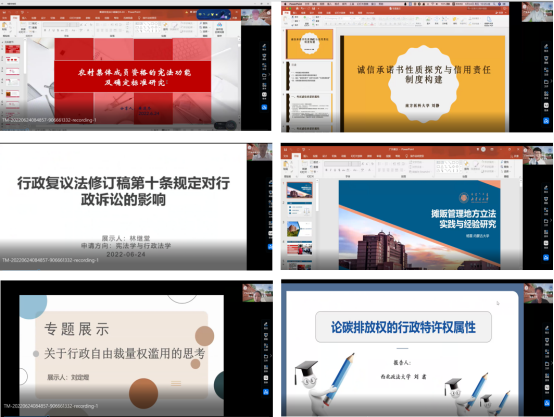Select second slide thumbnail in orange-slide PowerPoint
The height and width of the screenshot is (417, 554).
pos(310,76)
